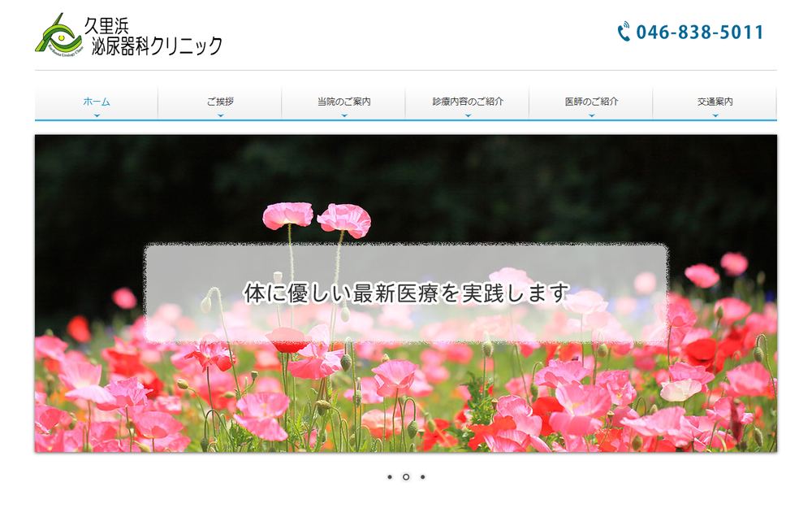Open the 交通案内 menu item

point(715,102)
